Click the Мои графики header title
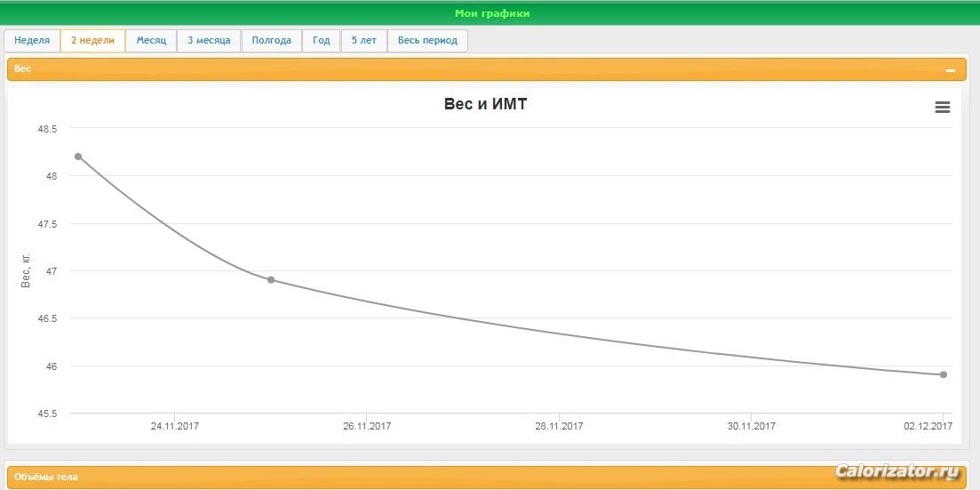 click(x=492, y=13)
